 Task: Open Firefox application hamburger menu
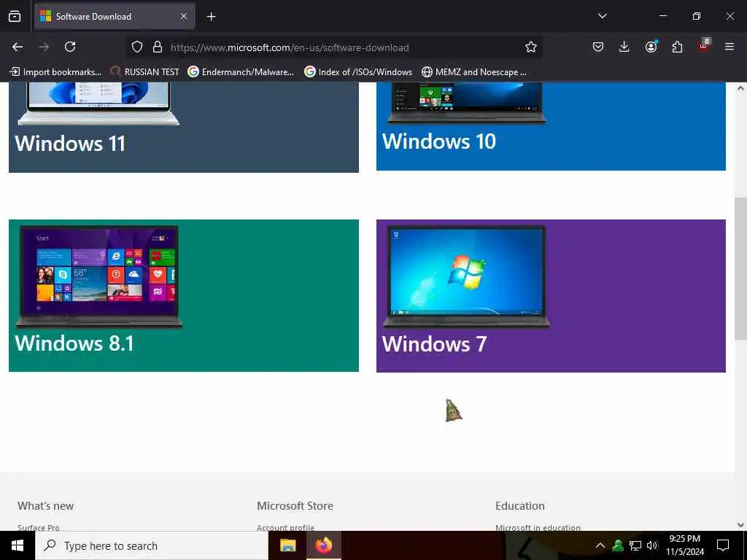point(729,47)
